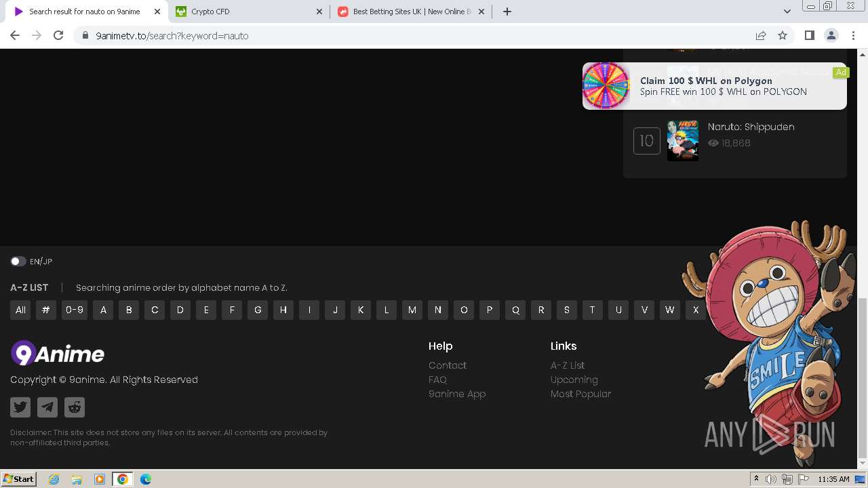Close the Crypto CFD tab
The image size is (868, 488).
320,12
